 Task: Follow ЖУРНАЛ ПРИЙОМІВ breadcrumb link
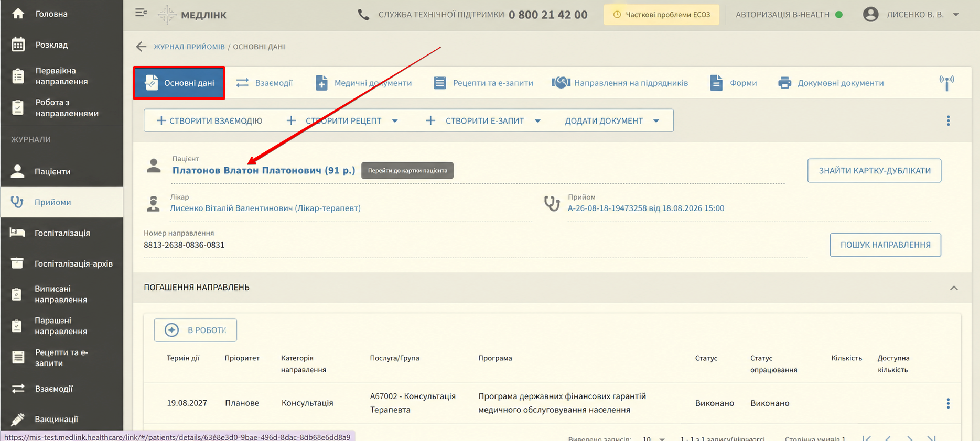click(189, 47)
